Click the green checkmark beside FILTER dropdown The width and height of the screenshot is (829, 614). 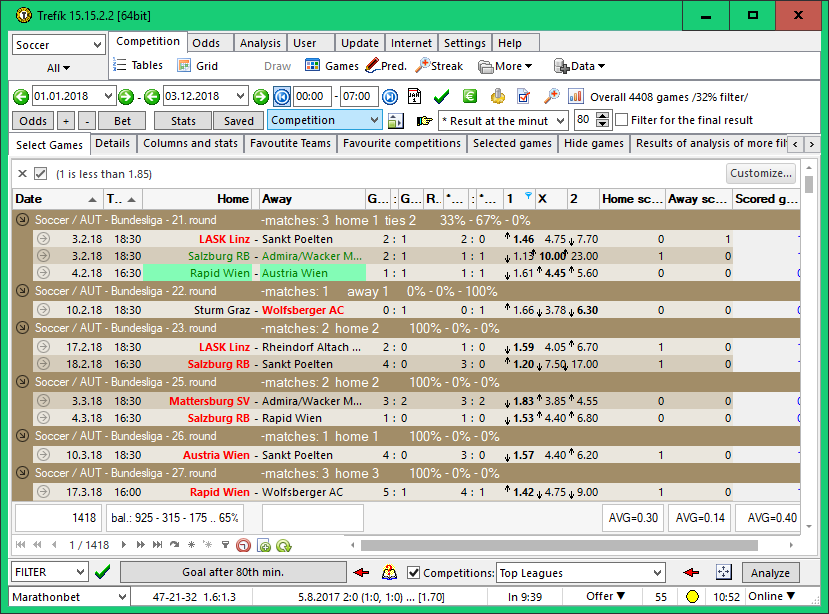(102, 573)
